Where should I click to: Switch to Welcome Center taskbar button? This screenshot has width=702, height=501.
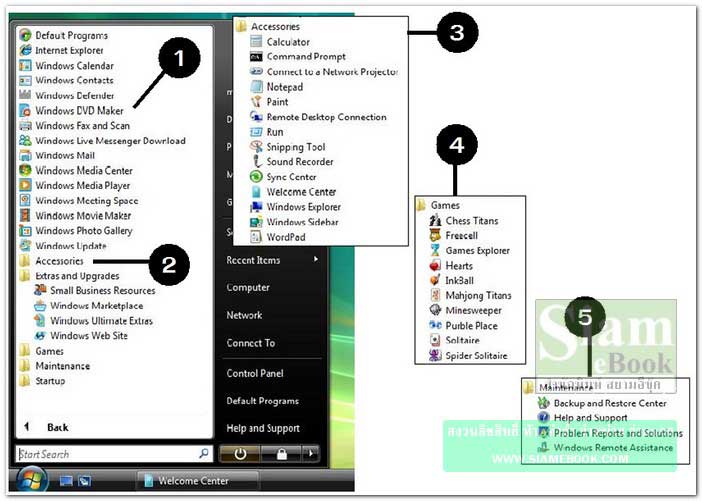coord(197,481)
